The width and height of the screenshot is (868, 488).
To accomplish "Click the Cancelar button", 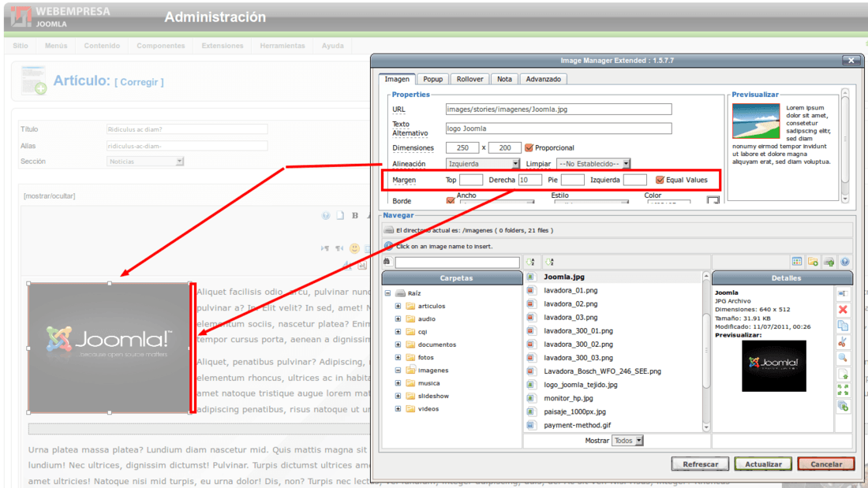I will (x=826, y=464).
